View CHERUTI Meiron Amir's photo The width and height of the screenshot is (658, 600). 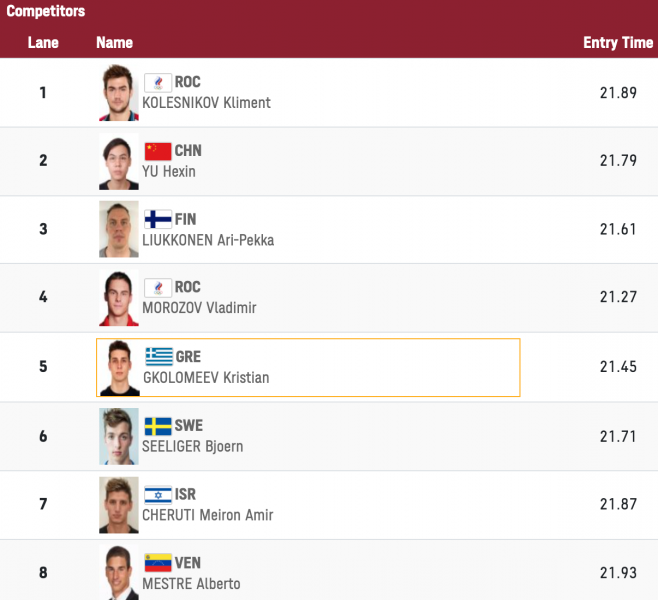[x=119, y=505]
